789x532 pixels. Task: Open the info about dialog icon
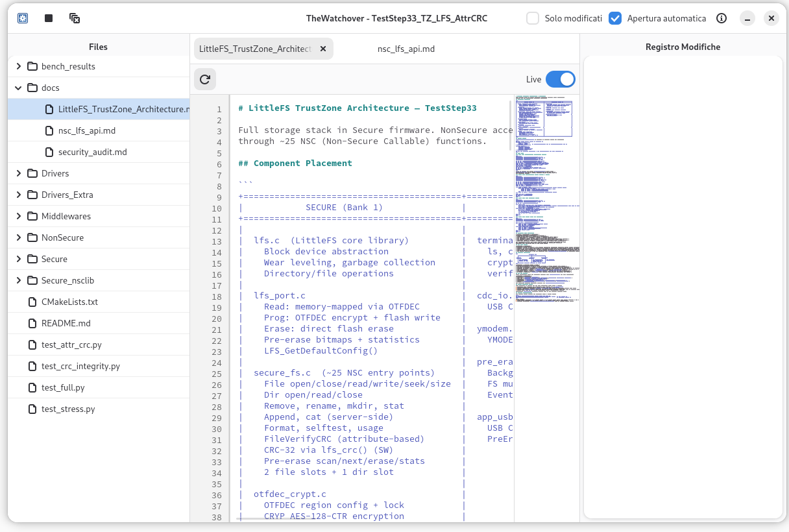[722, 18]
